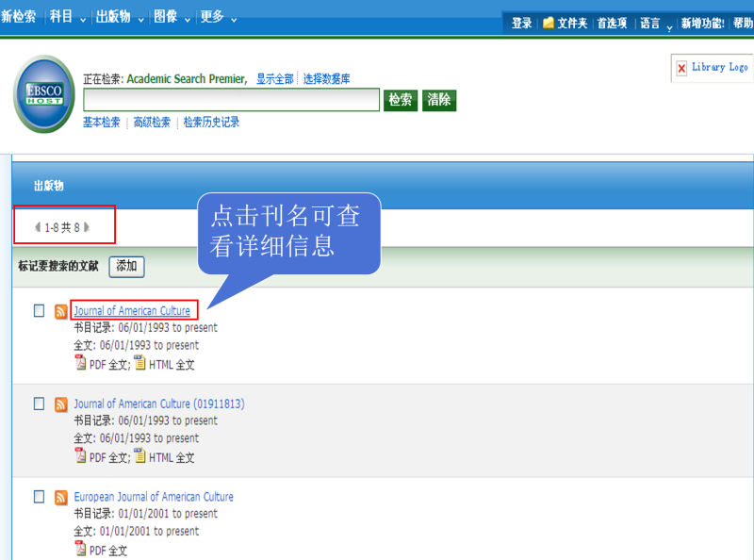Click 标记要搜索的文献 label
The image size is (754, 560).
(x=58, y=266)
